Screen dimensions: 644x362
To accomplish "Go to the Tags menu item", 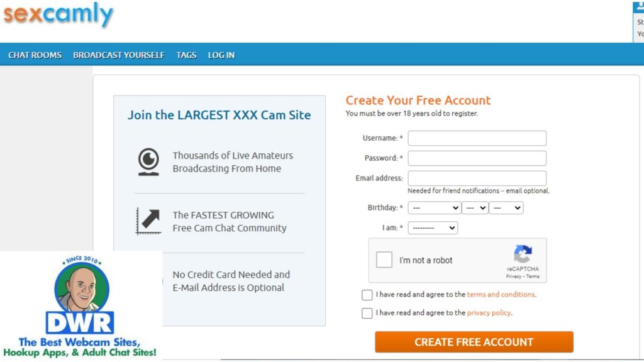I will coord(186,55).
